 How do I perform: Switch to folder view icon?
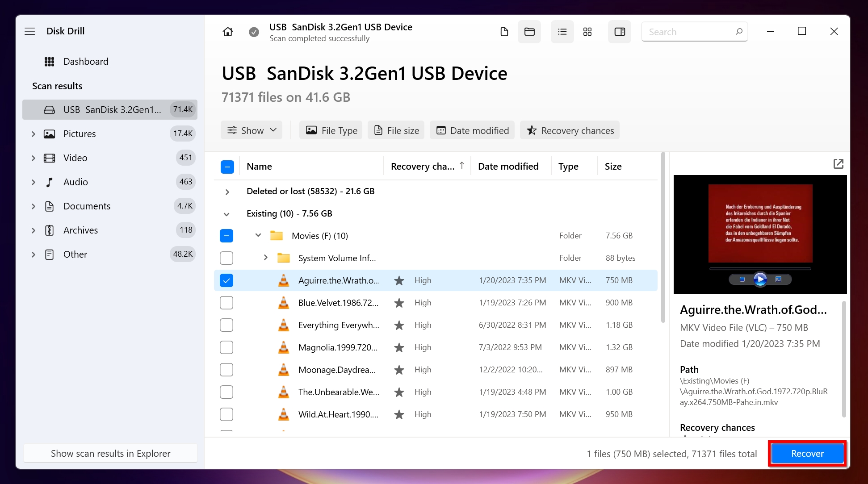529,32
